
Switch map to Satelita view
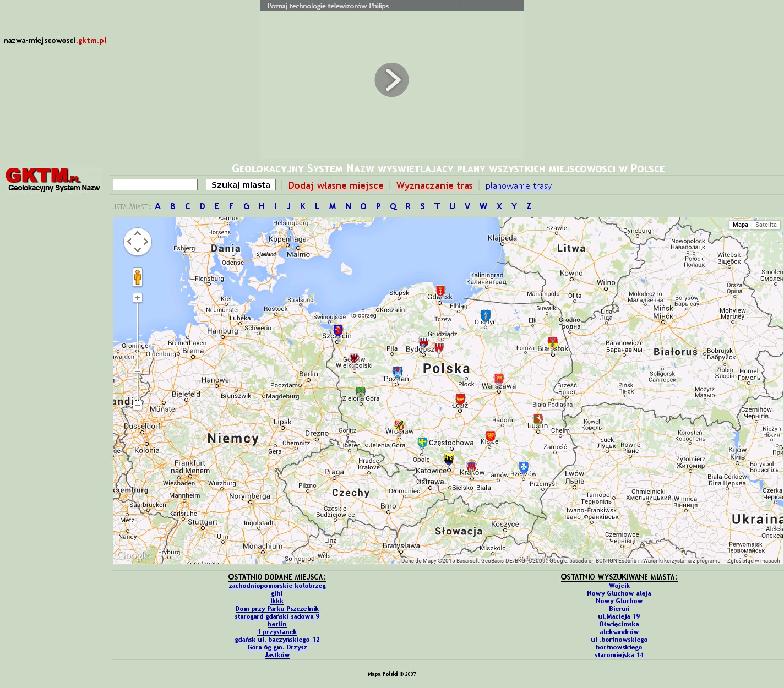(766, 225)
